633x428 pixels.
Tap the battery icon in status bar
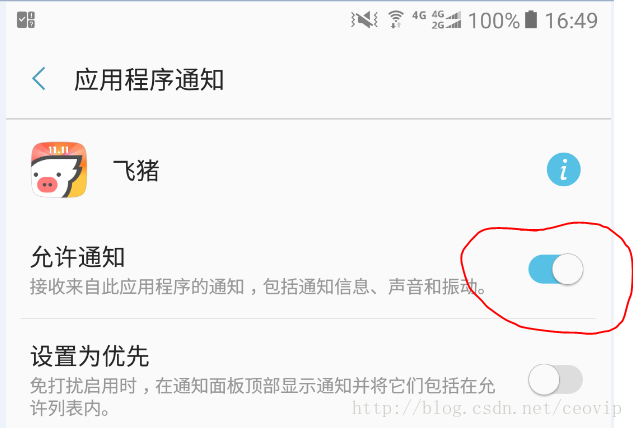click(x=531, y=19)
